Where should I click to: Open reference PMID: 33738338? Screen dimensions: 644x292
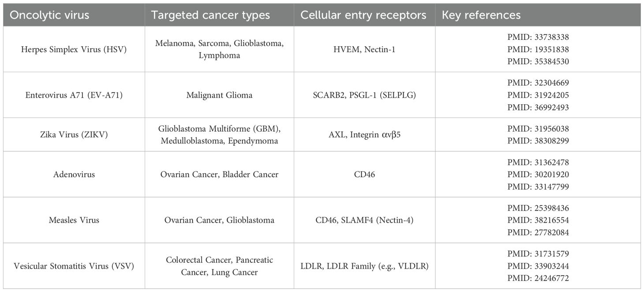[538, 37]
